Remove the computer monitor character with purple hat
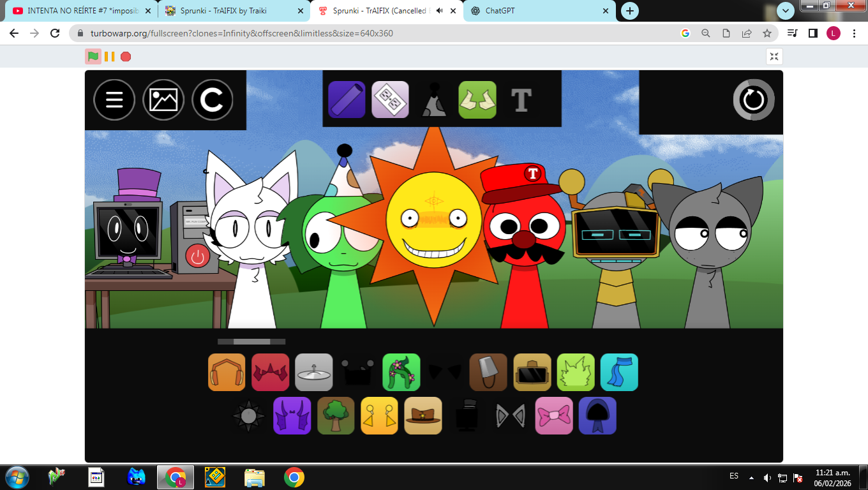868x490 pixels. 127,220
